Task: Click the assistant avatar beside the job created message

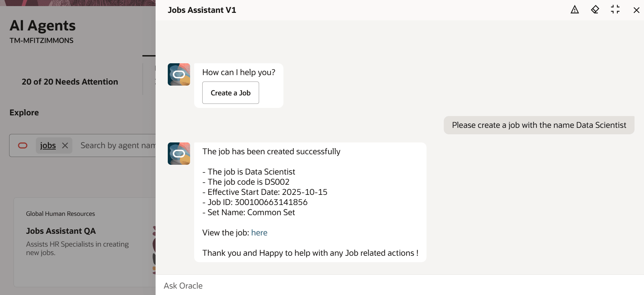Action: (x=179, y=154)
